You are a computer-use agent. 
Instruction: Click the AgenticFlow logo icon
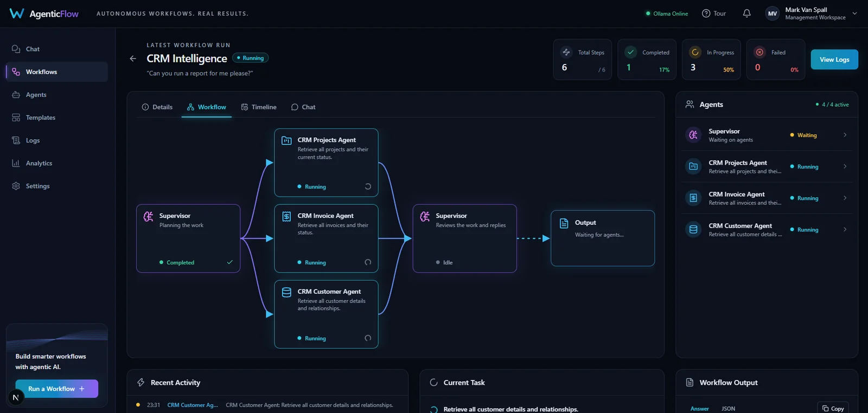click(17, 14)
